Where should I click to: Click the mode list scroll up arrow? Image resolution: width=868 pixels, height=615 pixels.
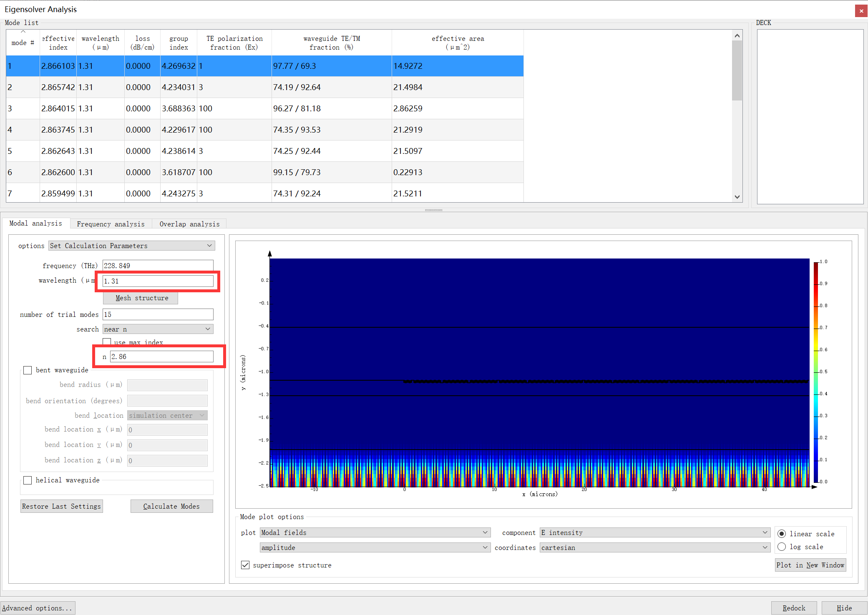point(737,36)
